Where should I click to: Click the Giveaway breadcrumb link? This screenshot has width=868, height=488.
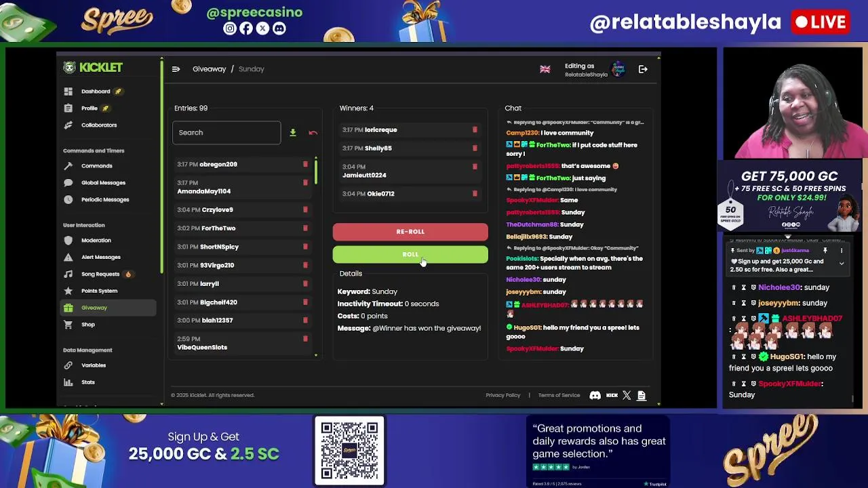209,69
